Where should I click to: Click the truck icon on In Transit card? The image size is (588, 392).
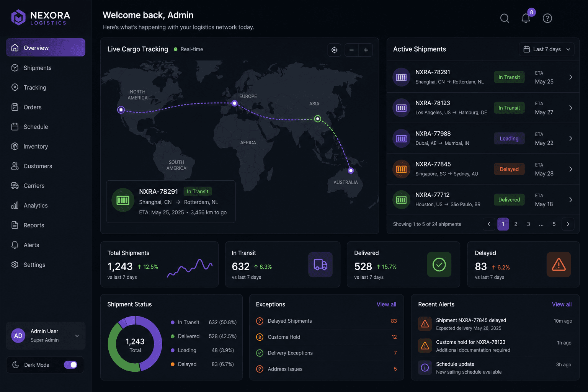coord(320,265)
